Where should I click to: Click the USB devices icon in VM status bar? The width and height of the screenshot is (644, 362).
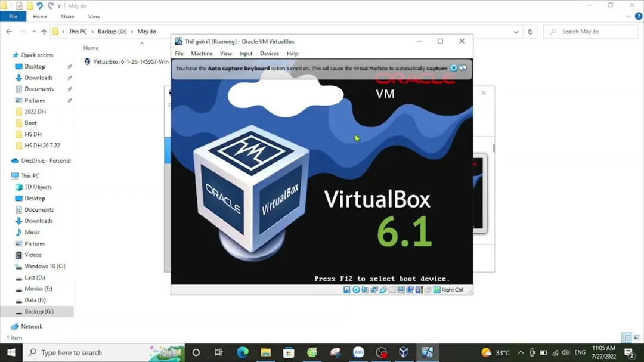pyautogui.click(x=383, y=290)
